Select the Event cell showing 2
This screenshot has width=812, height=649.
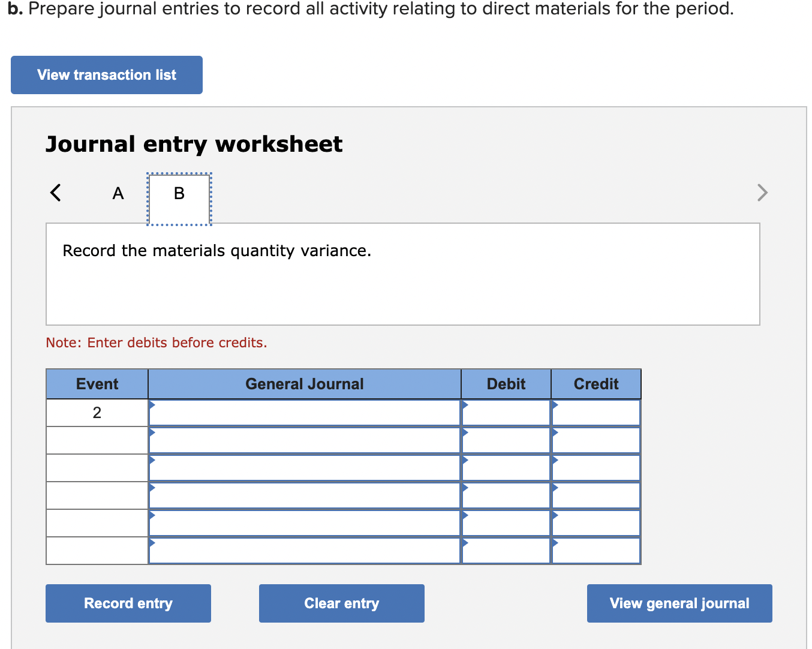(97, 412)
